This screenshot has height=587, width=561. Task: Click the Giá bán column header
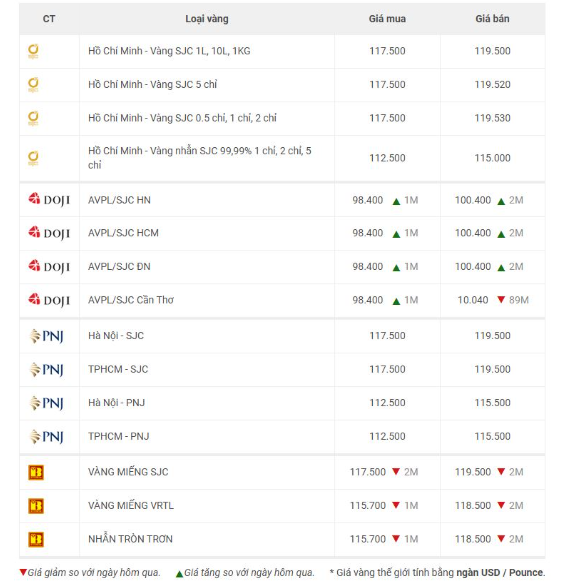click(x=493, y=19)
